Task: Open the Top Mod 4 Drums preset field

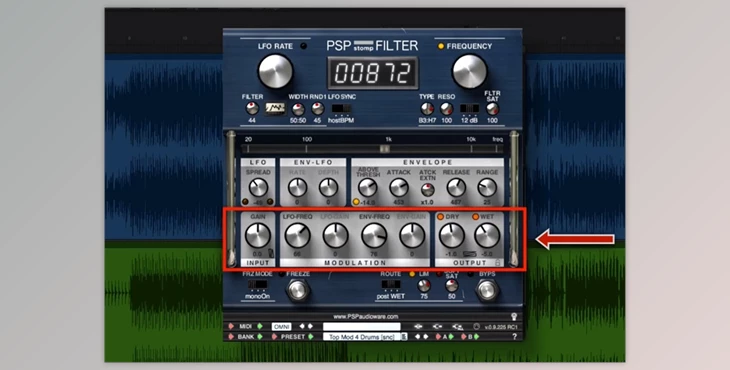Action: (362, 336)
